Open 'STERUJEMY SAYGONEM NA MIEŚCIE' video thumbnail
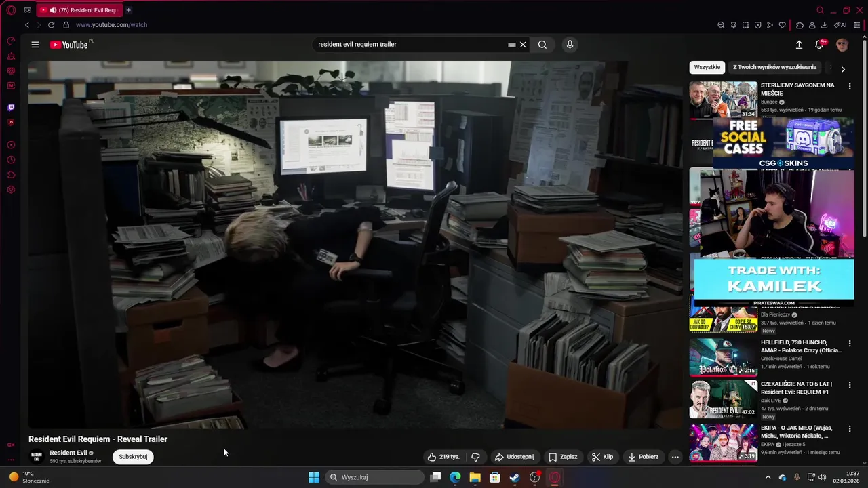The image size is (868, 488). [724, 100]
